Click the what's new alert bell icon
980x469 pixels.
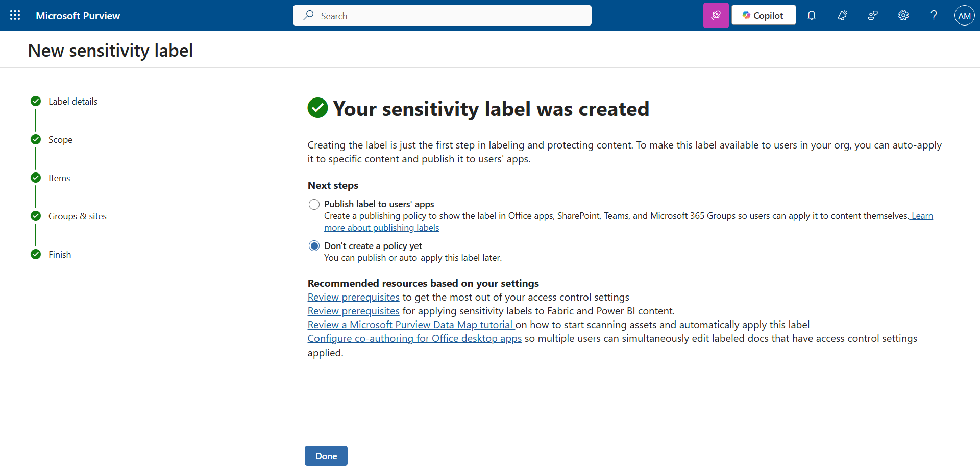842,15
